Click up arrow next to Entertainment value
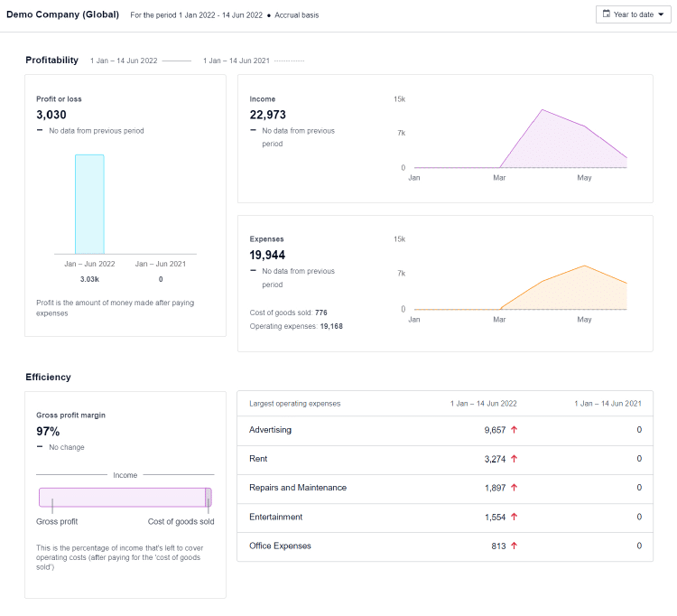Viewport: 677px width, 616px height. [x=515, y=517]
